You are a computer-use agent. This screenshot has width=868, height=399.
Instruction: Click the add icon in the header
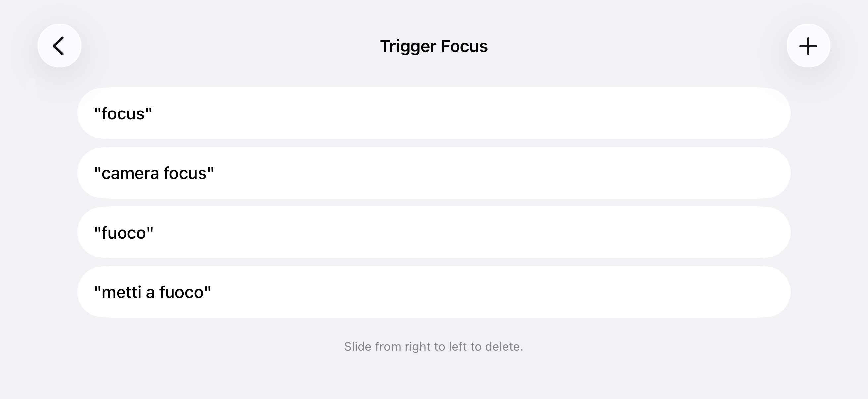tap(808, 46)
